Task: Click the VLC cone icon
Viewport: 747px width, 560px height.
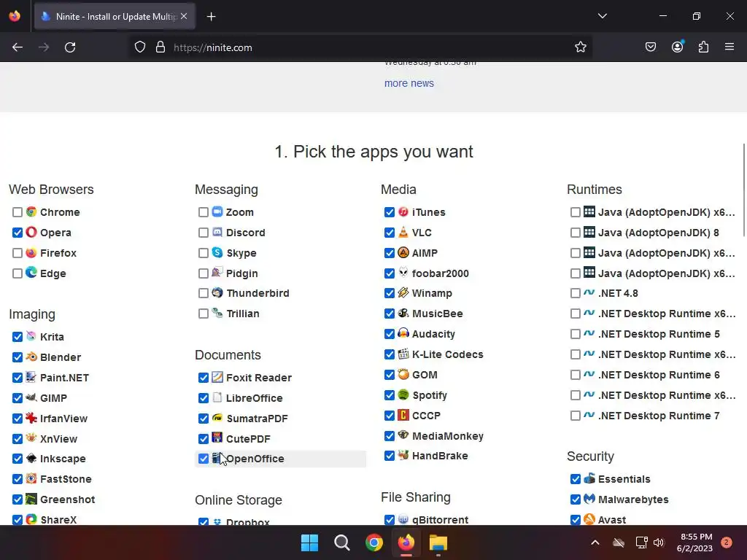Action: pyautogui.click(x=403, y=233)
